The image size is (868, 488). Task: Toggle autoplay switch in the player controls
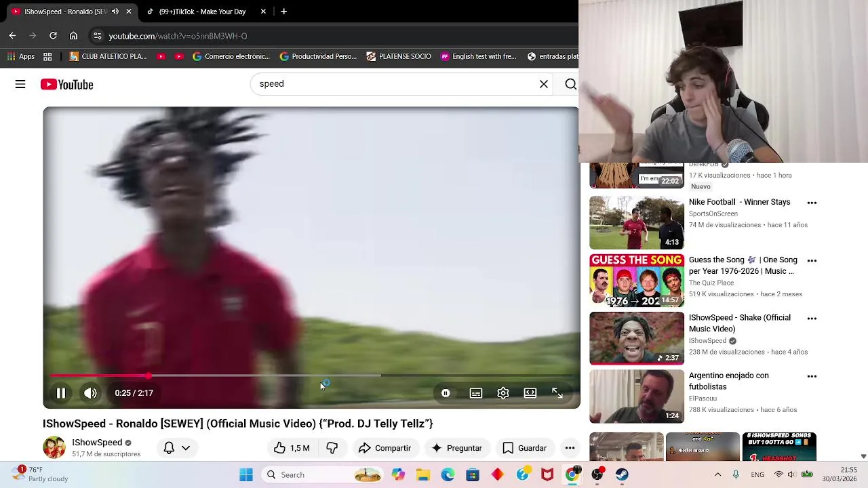[446, 393]
